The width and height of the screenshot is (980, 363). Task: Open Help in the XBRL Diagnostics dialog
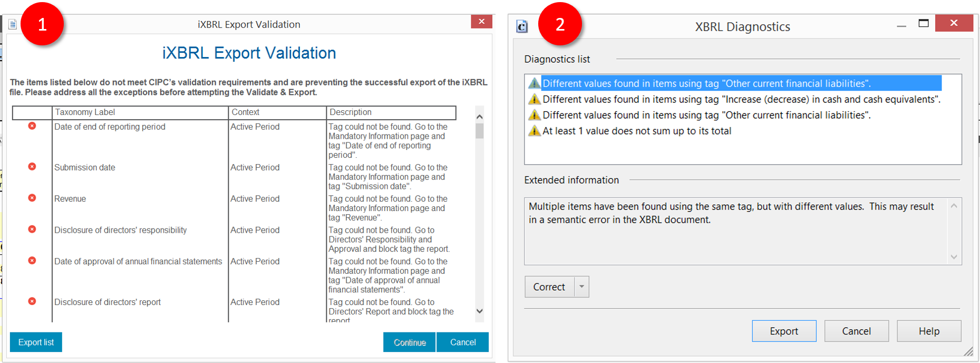click(x=929, y=331)
